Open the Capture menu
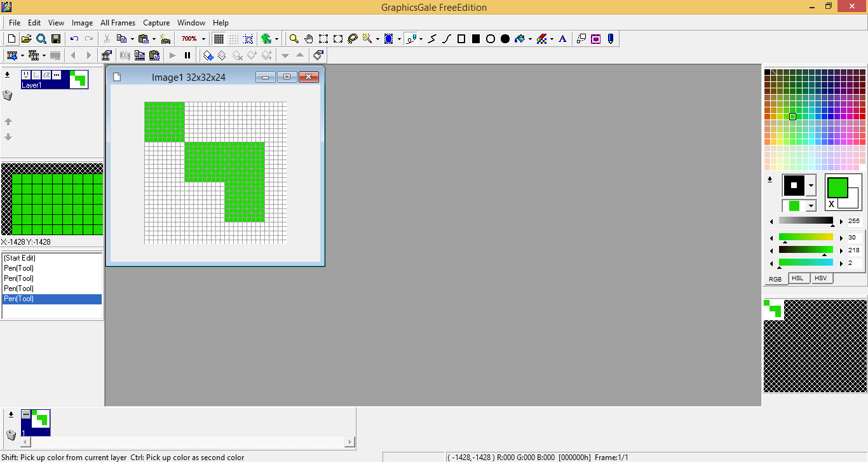Screen dimensions: 868x462 click(x=156, y=23)
